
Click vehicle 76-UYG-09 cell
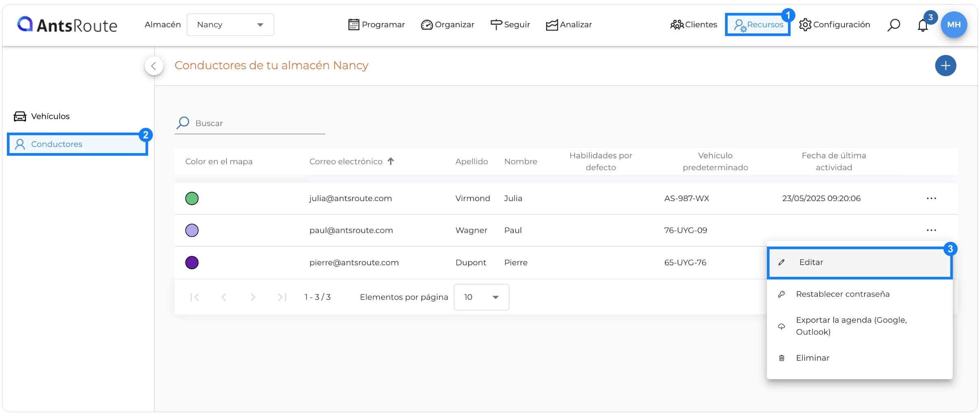pyautogui.click(x=686, y=230)
